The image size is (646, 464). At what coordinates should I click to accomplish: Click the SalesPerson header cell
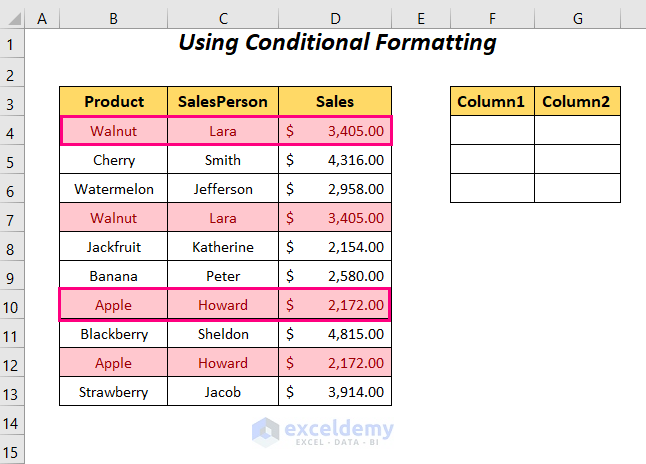(223, 101)
